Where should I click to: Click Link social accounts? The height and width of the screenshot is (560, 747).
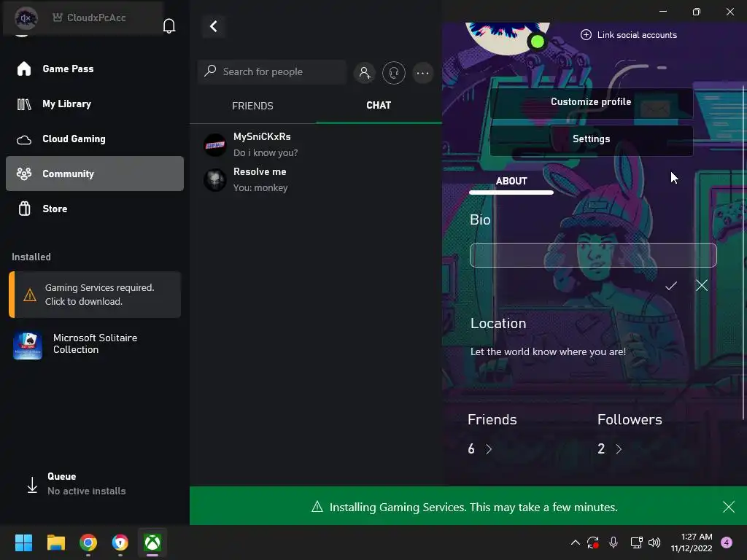(x=629, y=35)
